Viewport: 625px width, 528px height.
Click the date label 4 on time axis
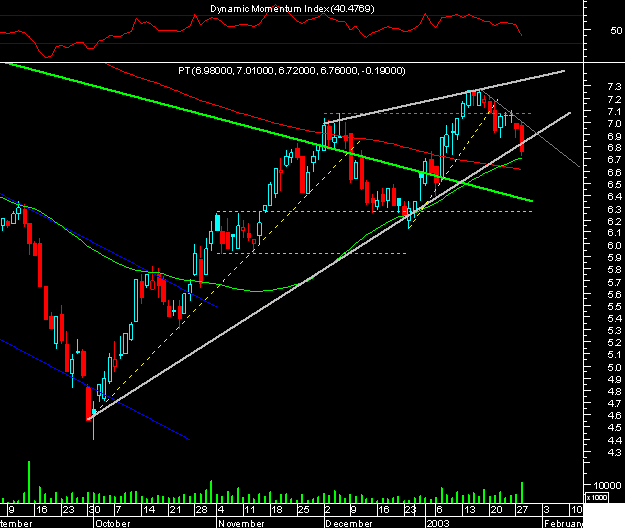221,510
